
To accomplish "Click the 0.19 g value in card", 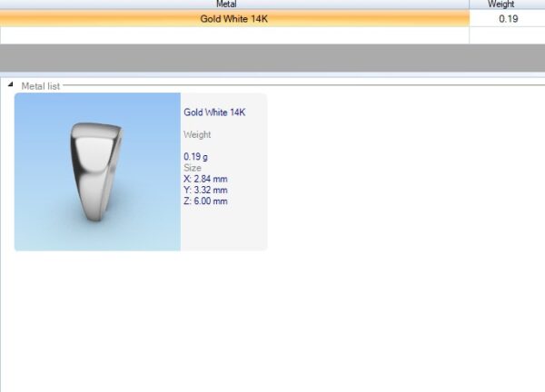I will pyautogui.click(x=196, y=156).
